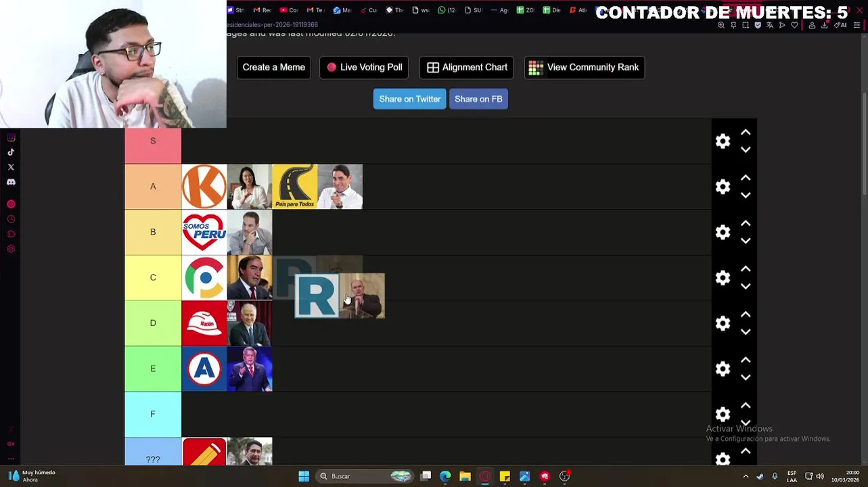Click the zoom magnifier in address bar
The height and width of the screenshot is (487, 868).
click(x=721, y=25)
